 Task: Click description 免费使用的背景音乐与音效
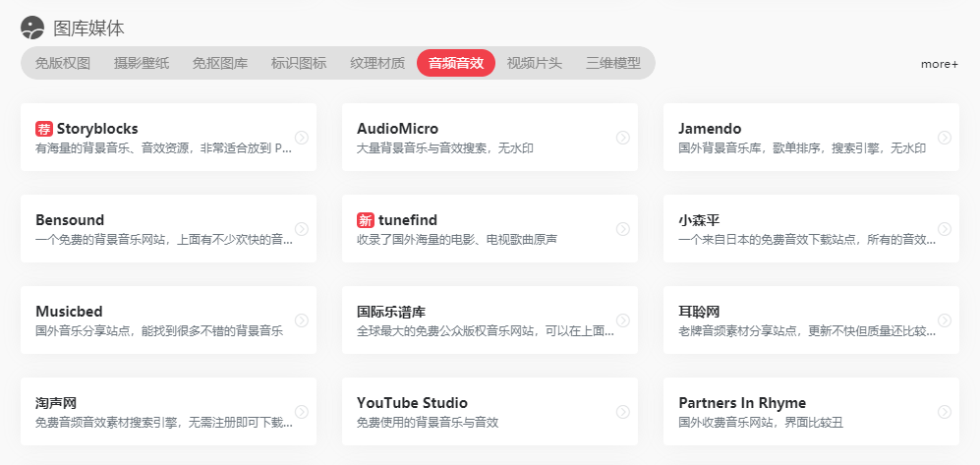pyautogui.click(x=428, y=422)
